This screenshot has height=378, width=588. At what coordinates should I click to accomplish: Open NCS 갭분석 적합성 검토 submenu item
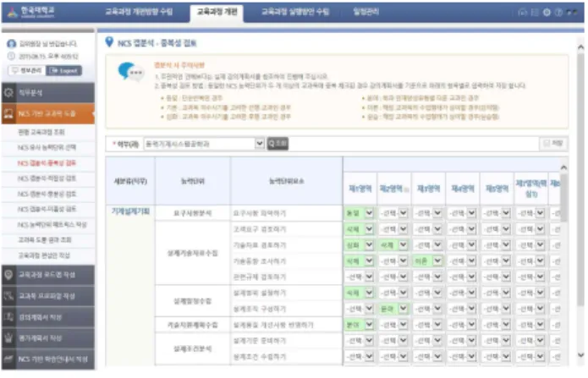(47, 178)
